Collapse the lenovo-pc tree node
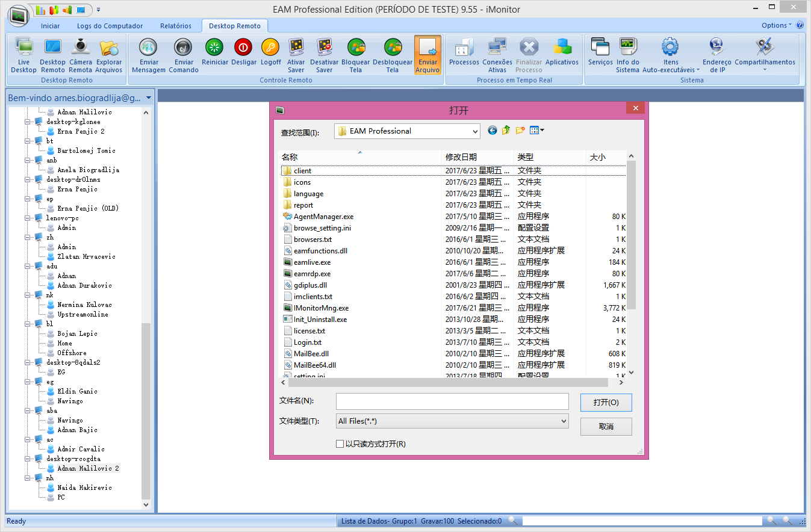The width and height of the screenshot is (811, 532). (28, 218)
